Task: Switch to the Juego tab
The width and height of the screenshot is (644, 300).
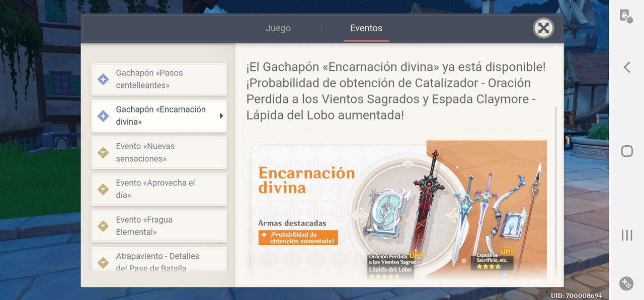Action: coord(278,28)
